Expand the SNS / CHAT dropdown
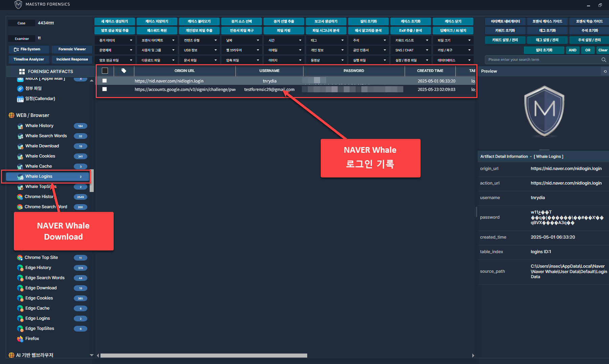The width and height of the screenshot is (609, 364). 411,50
